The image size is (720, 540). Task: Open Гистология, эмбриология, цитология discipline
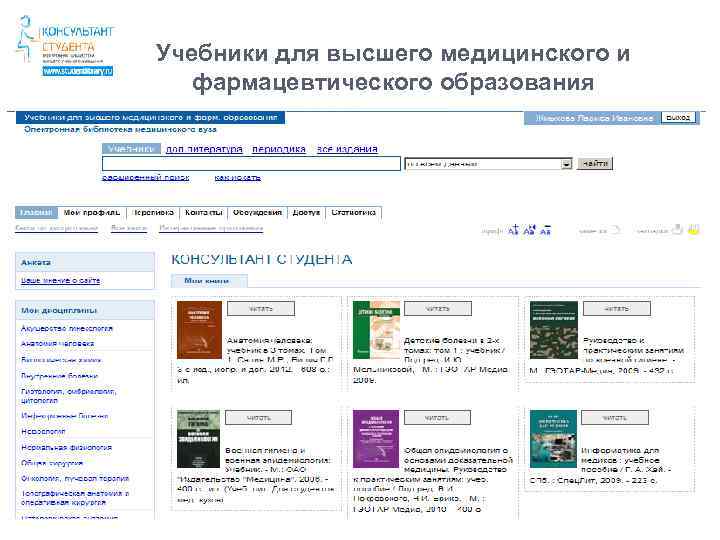click(x=68, y=396)
